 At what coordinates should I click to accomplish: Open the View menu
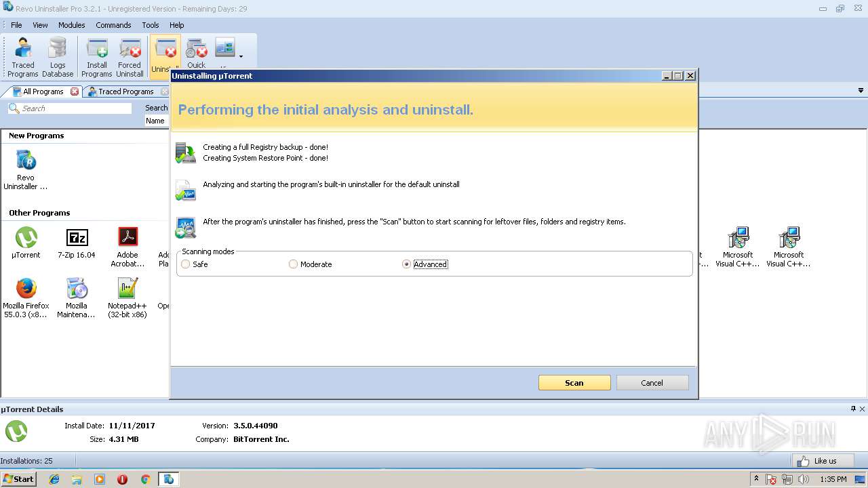(41, 25)
